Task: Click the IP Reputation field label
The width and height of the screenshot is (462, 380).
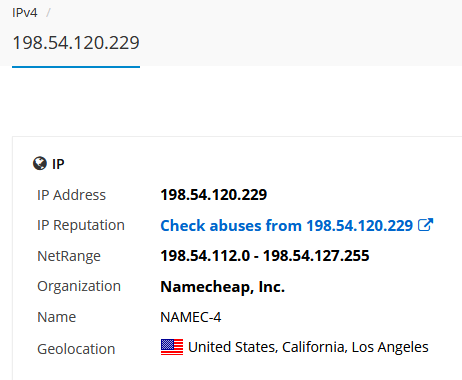Action: click(x=81, y=225)
